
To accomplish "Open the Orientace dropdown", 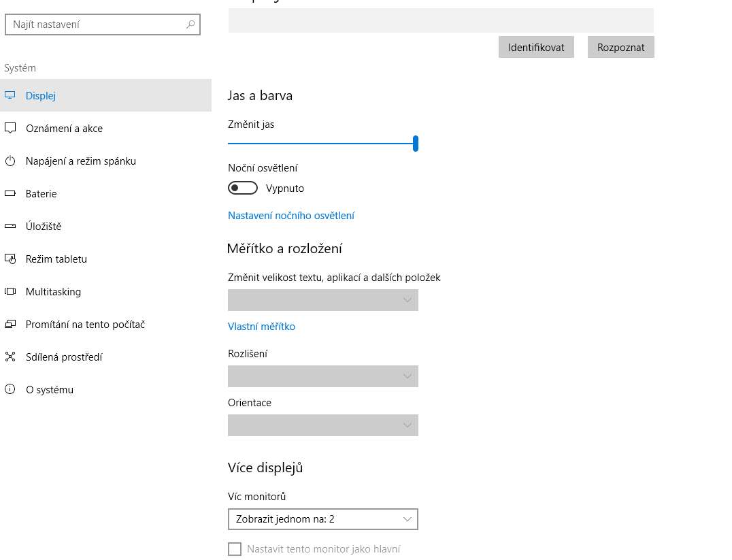I will pyautogui.click(x=322, y=425).
